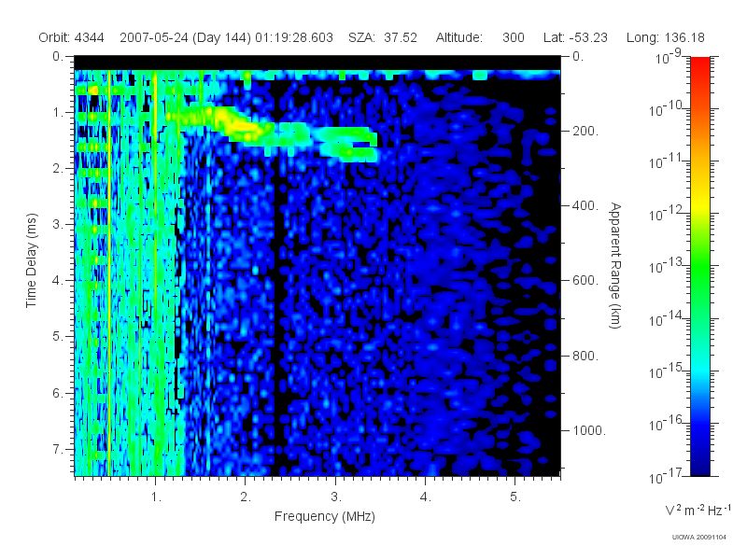
Task: Click the "Frequency (MHz)" axis label
Action: [324, 516]
